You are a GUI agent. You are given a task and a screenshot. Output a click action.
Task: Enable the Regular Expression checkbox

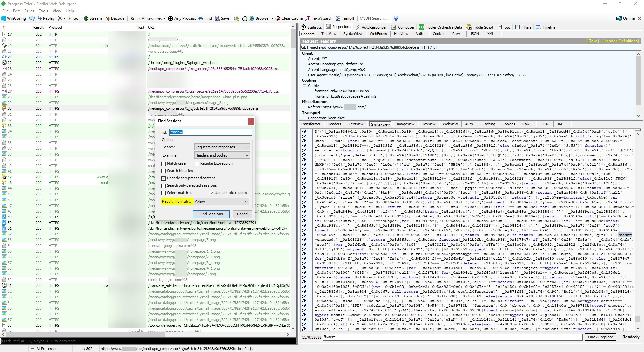coord(197,164)
